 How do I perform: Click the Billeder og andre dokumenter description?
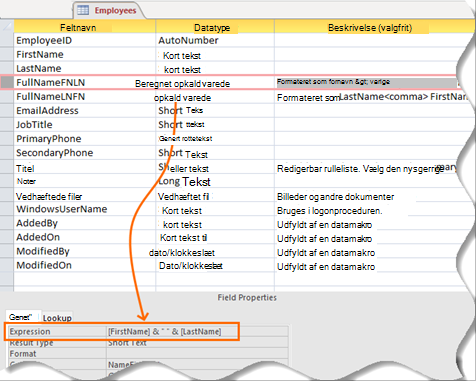pos(335,197)
